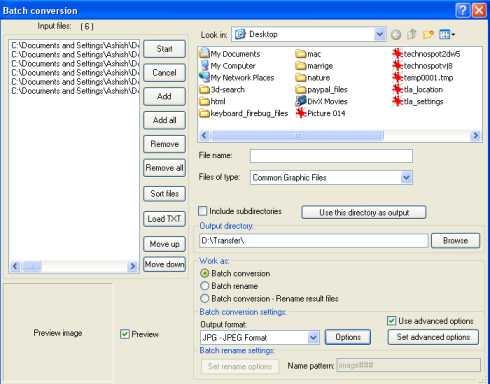
Task: Select the Picture 014 image file
Action: [x=320, y=113]
